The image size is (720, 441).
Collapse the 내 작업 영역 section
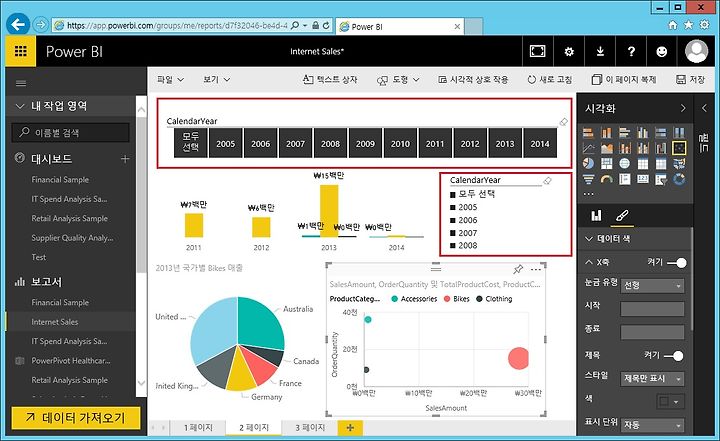20,107
